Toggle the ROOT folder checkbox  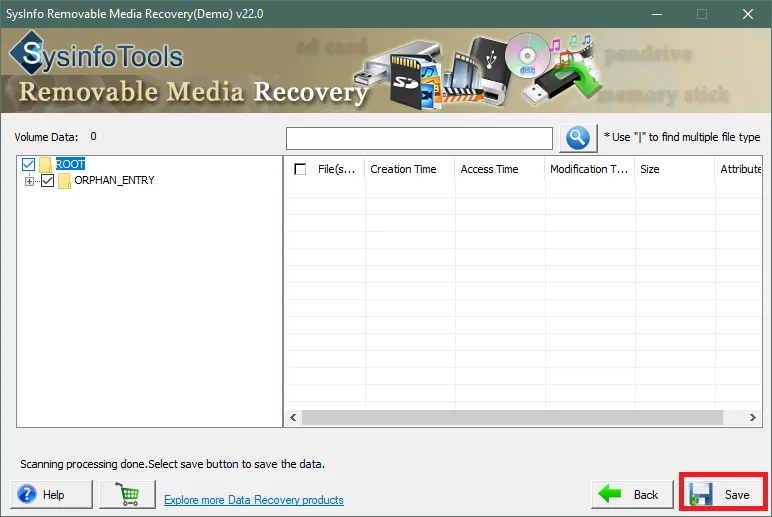[x=29, y=164]
